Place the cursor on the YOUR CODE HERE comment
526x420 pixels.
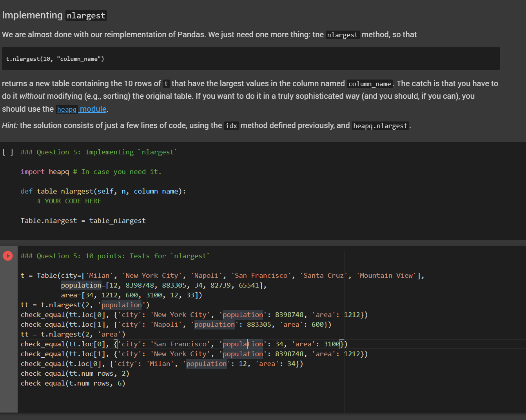tap(69, 201)
